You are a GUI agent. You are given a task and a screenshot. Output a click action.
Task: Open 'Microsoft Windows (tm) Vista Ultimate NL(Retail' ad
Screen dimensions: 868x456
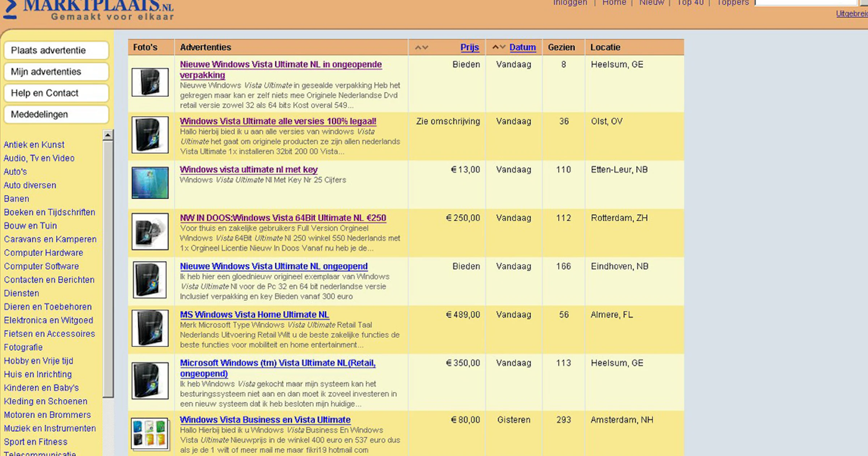click(278, 368)
